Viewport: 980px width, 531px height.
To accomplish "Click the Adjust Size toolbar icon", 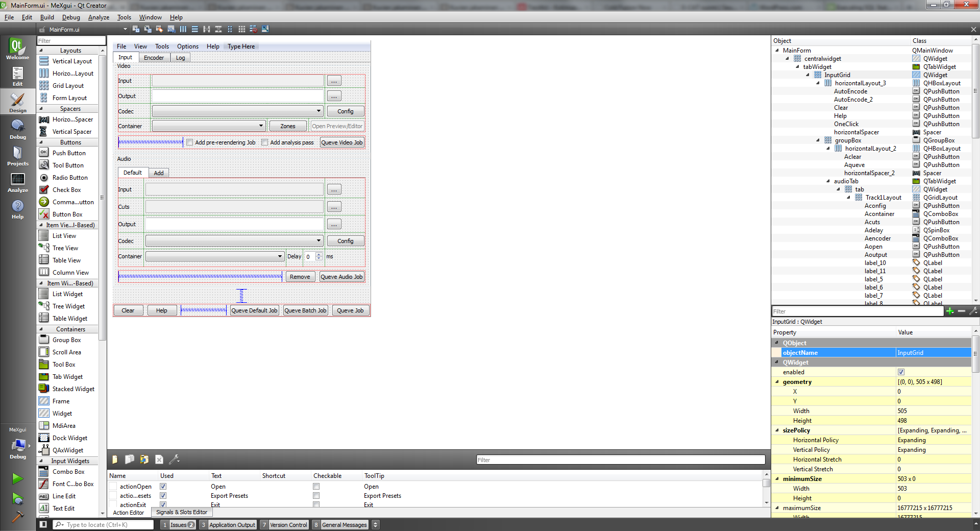I will (265, 29).
